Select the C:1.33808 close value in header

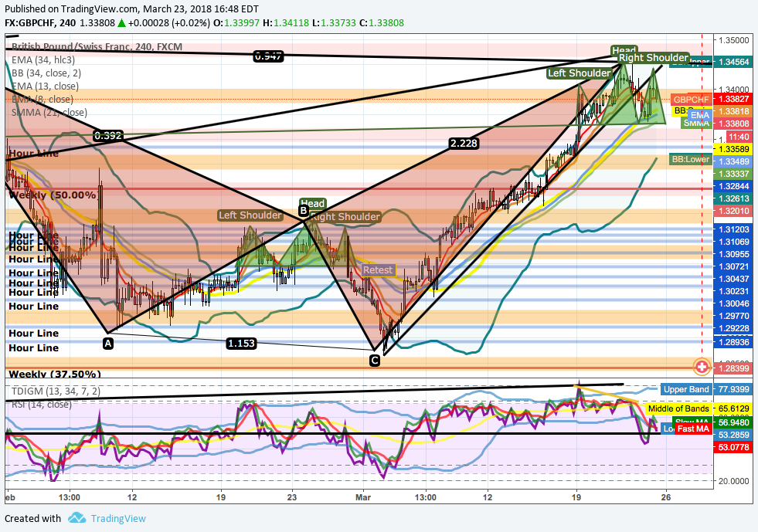(x=382, y=22)
